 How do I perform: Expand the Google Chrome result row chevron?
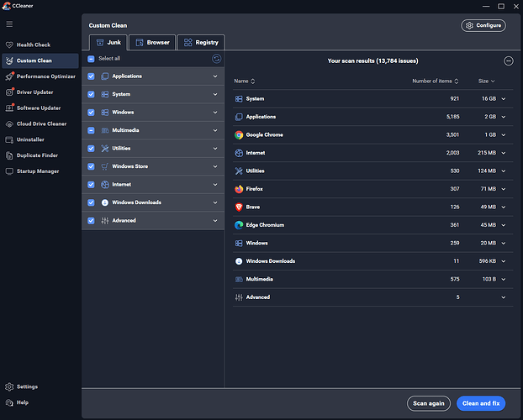504,135
